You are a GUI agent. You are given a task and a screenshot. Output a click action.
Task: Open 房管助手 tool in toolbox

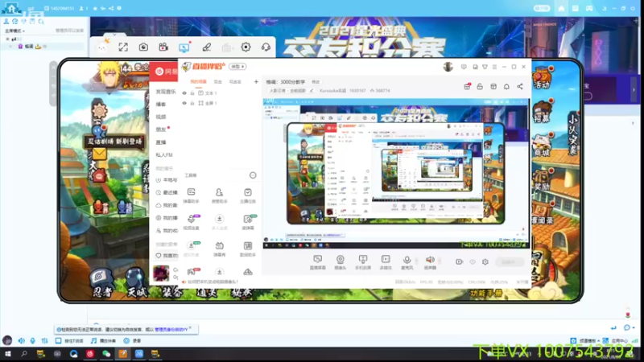pos(219,195)
